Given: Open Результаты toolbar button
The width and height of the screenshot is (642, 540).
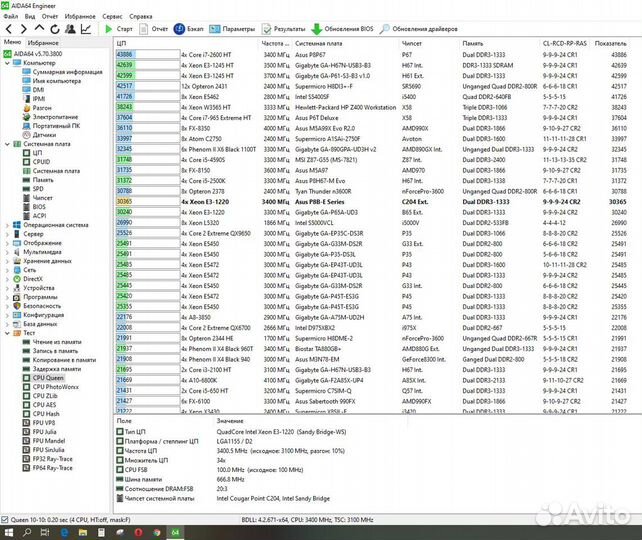Looking at the screenshot, I should coord(284,29).
